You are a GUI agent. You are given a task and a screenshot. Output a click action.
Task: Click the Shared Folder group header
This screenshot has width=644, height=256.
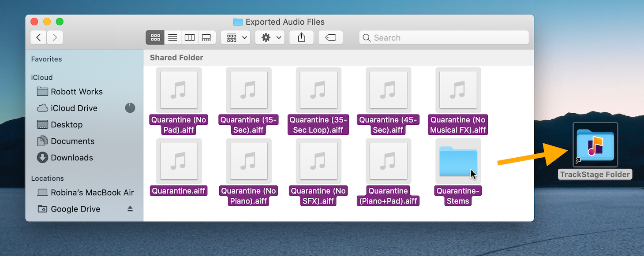(x=176, y=58)
